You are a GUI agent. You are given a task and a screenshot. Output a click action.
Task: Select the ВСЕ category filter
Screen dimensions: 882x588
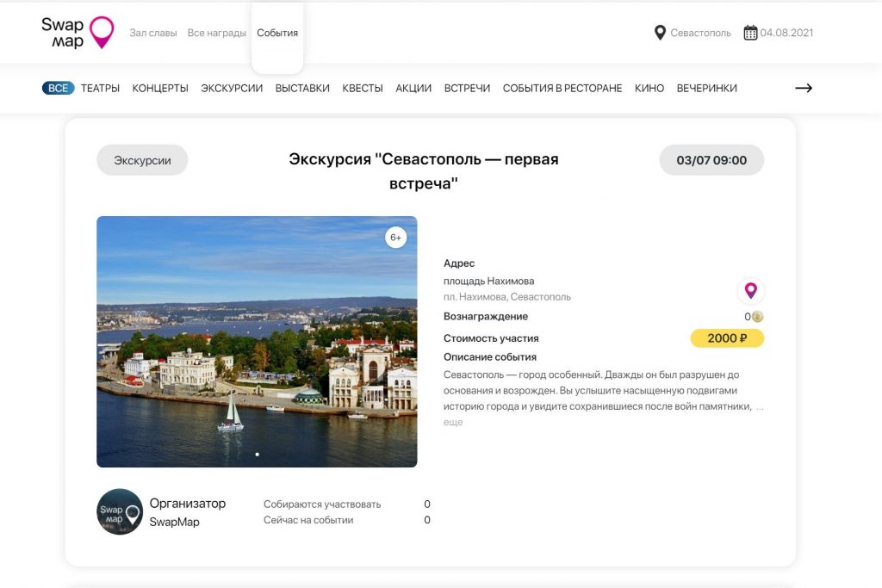pos(58,89)
